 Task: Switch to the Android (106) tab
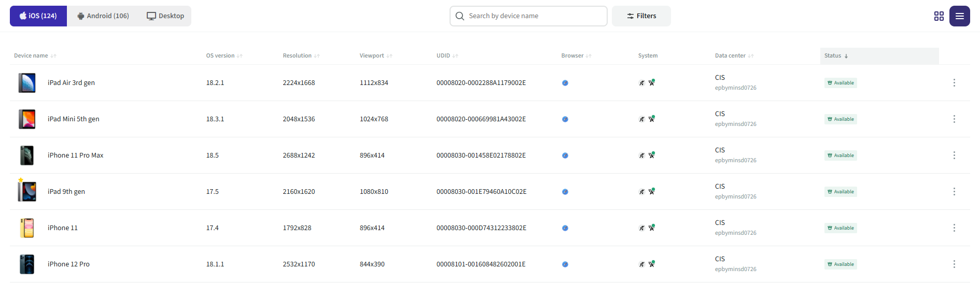tap(103, 16)
